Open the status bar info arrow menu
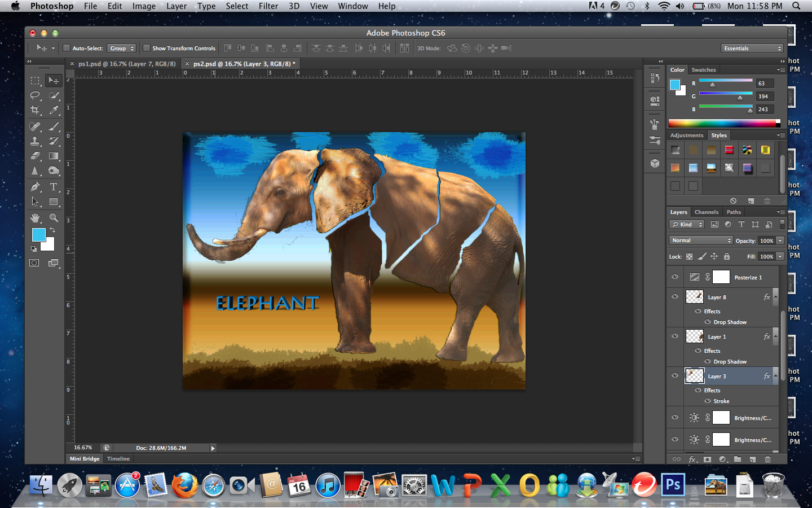This screenshot has height=508, width=812. [213, 448]
